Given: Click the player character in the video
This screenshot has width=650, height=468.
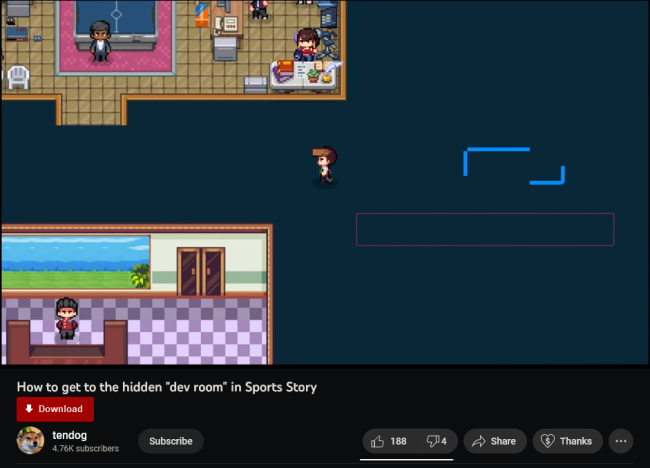Looking at the screenshot, I should [x=324, y=166].
